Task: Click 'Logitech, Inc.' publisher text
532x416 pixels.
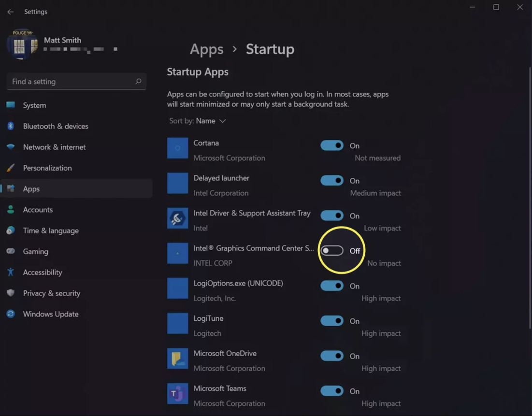Action: click(215, 298)
